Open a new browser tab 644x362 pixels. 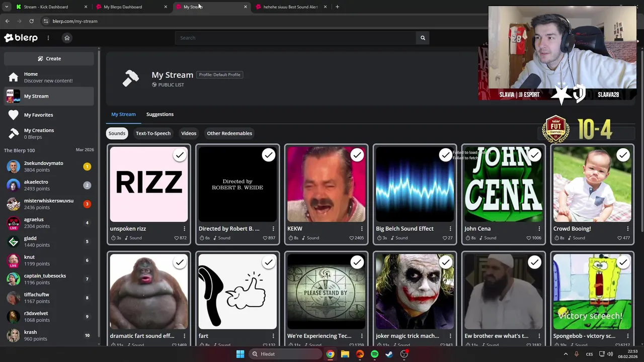point(337,7)
